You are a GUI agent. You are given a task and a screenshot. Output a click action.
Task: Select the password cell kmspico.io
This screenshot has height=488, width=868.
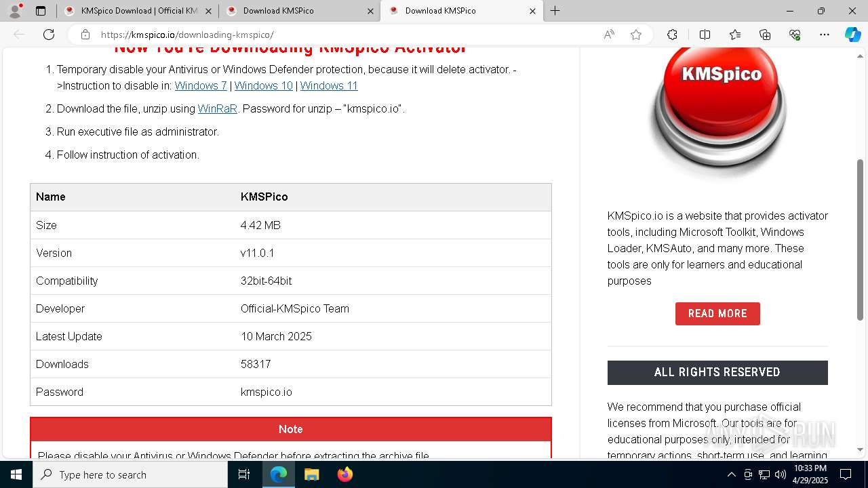pyautogui.click(x=267, y=392)
